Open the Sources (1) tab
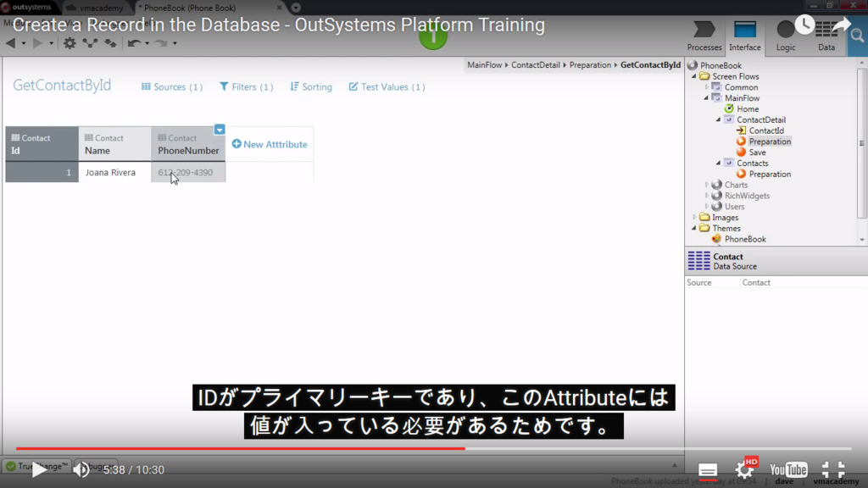 (x=171, y=87)
